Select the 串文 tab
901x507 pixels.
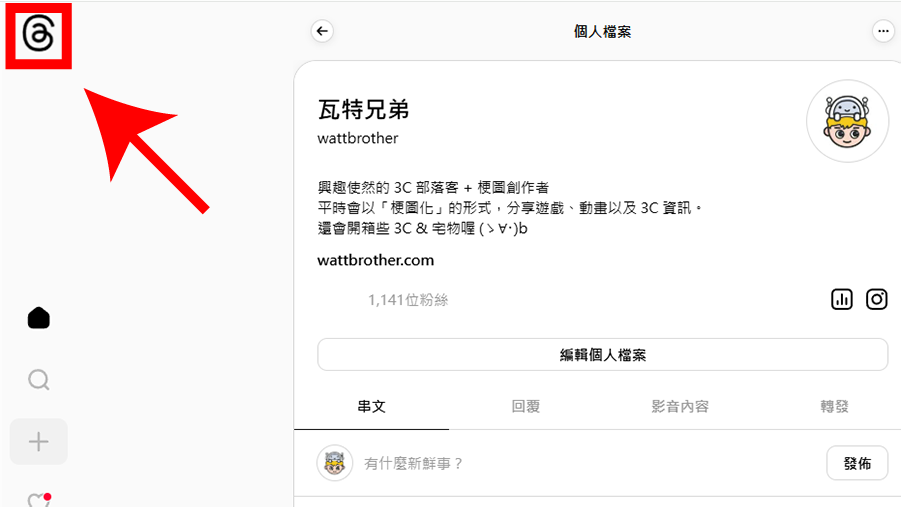(x=371, y=407)
